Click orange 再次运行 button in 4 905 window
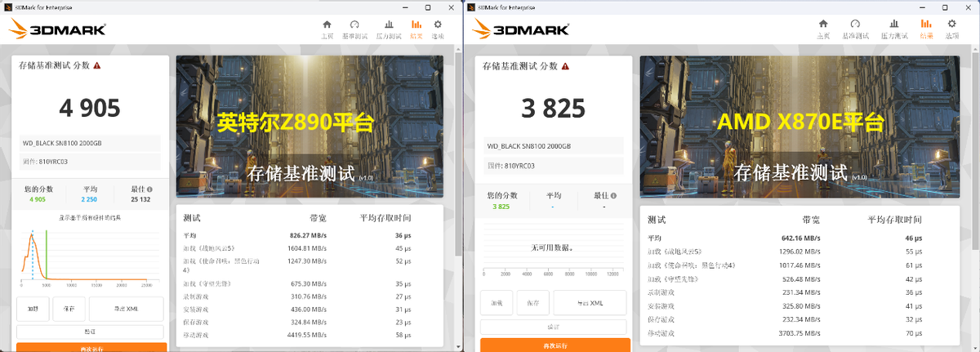The height and width of the screenshot is (352, 980). (90, 347)
